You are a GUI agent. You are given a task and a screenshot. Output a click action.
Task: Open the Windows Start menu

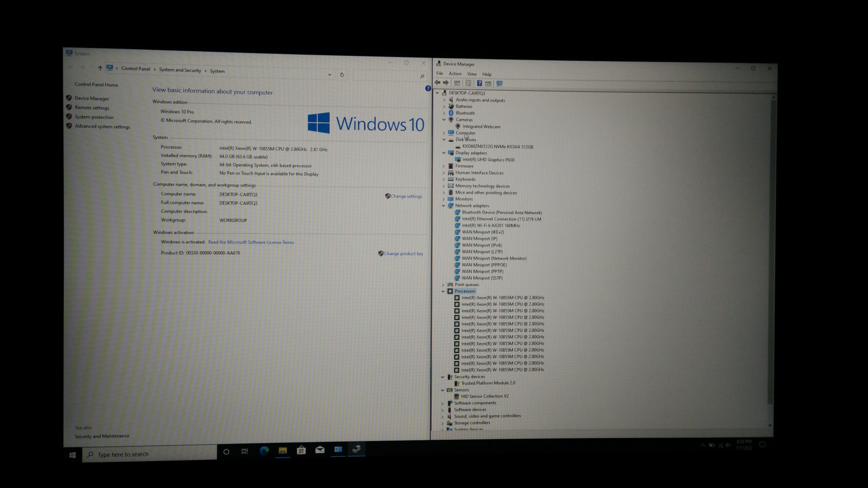[x=72, y=455]
